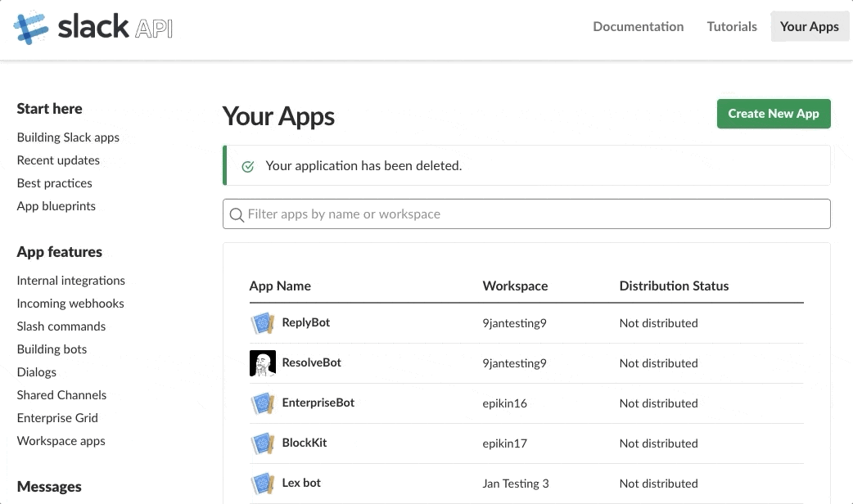This screenshot has width=853, height=504.
Task: Click the ResolveBot avatar image
Action: coord(262,362)
